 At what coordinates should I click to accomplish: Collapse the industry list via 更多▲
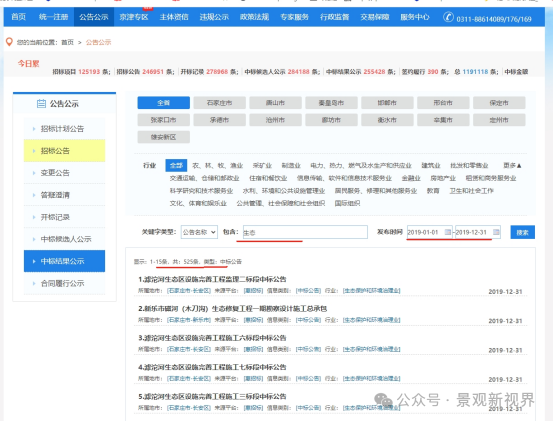coord(512,165)
